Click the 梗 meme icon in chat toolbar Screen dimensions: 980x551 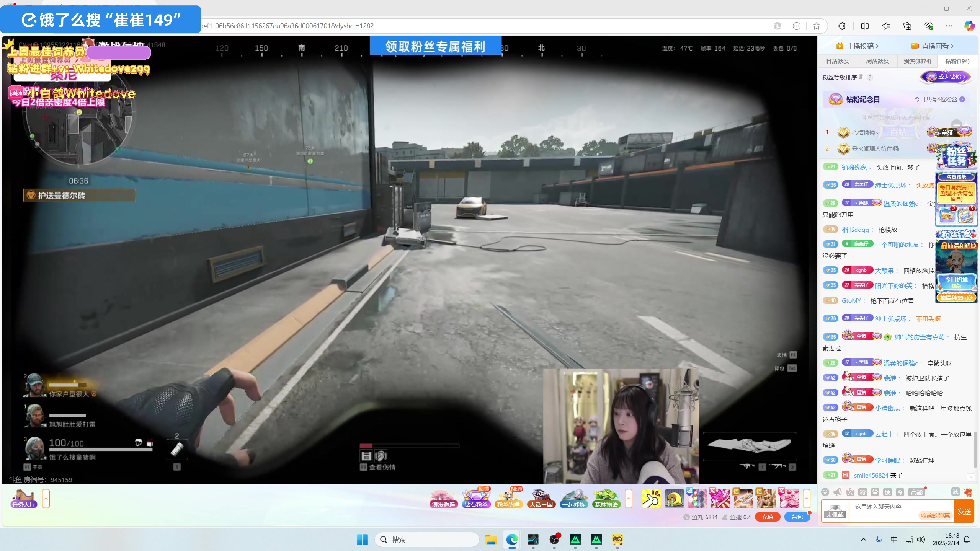(888, 492)
